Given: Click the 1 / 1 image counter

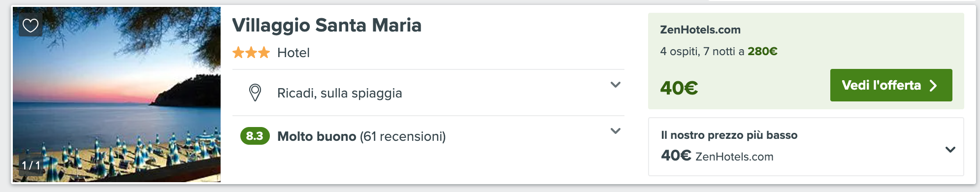Looking at the screenshot, I should tap(31, 165).
